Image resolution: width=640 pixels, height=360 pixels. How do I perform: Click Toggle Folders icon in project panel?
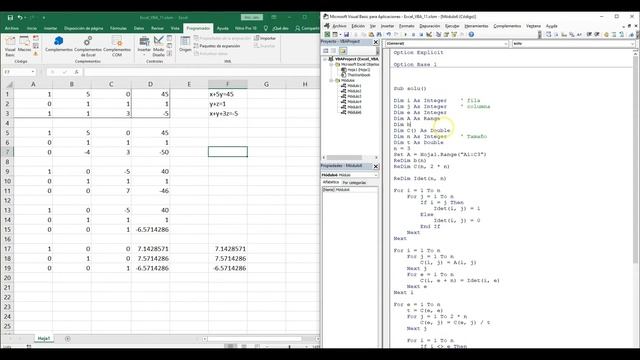[x=342, y=51]
